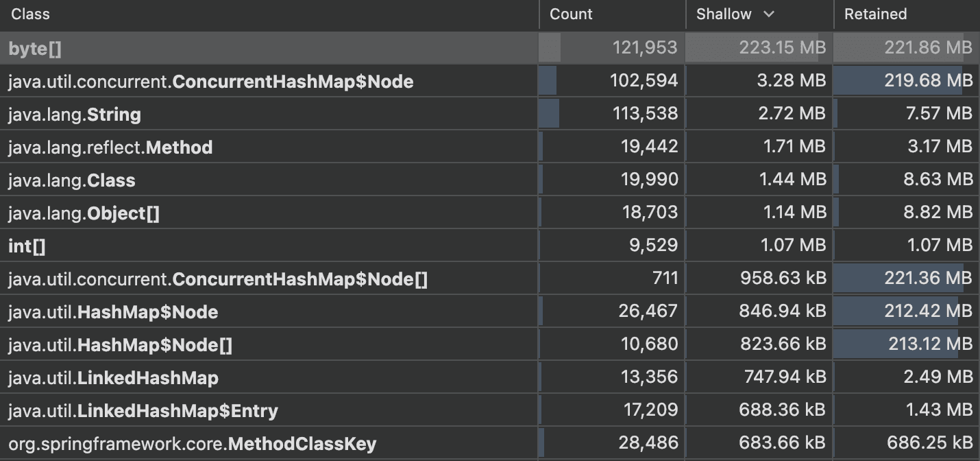Select the ConcurrentHashMap$Node[] array row
Viewport: 980px width, 461px height.
(218, 279)
